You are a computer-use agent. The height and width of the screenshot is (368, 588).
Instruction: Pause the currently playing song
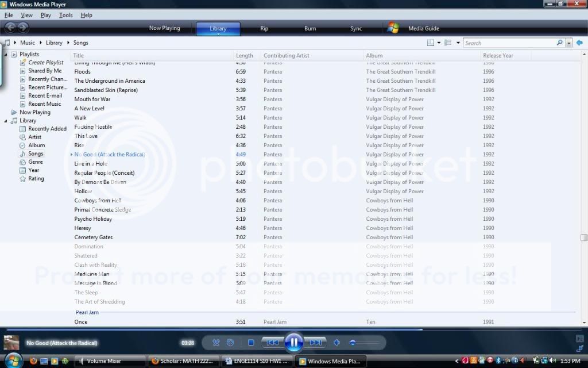coord(293,343)
